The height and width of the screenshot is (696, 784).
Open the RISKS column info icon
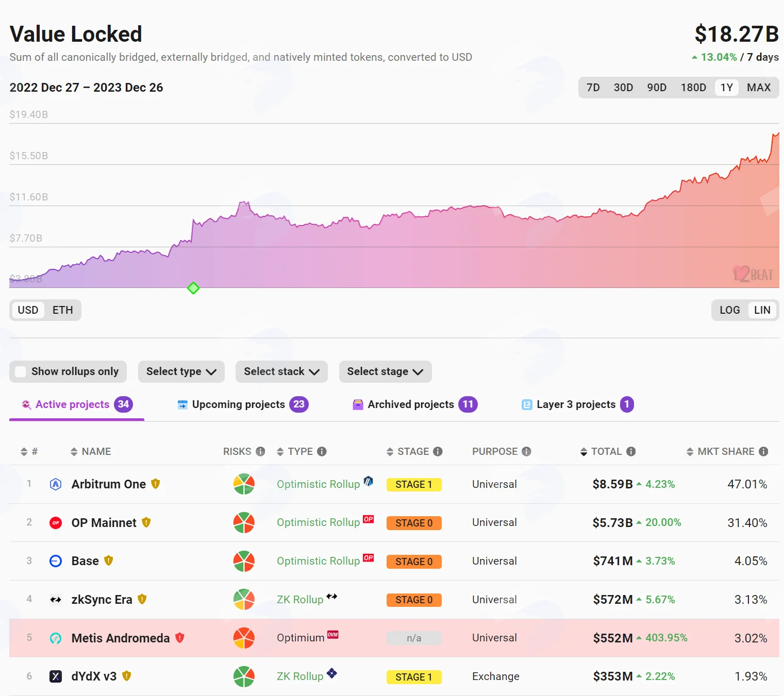tap(261, 451)
